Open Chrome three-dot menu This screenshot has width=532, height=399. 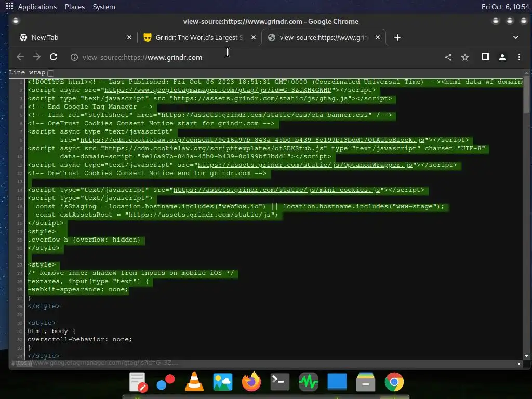tap(519, 57)
